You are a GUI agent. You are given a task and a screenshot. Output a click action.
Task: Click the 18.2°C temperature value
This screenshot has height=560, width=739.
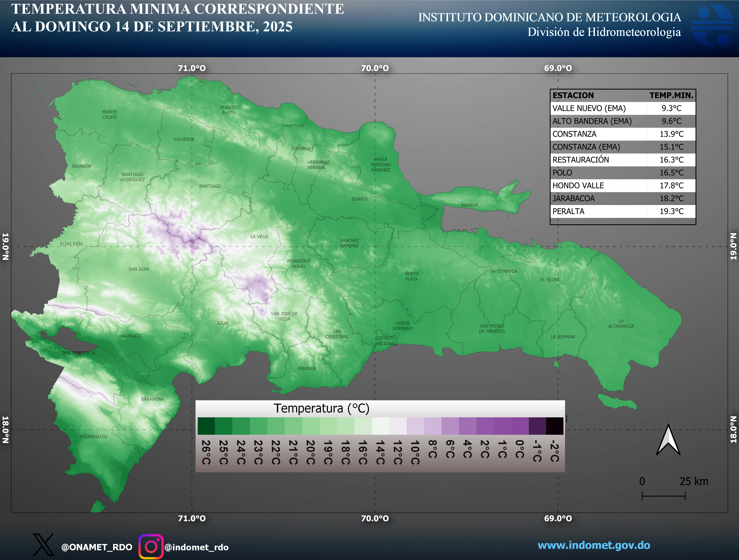click(x=672, y=199)
